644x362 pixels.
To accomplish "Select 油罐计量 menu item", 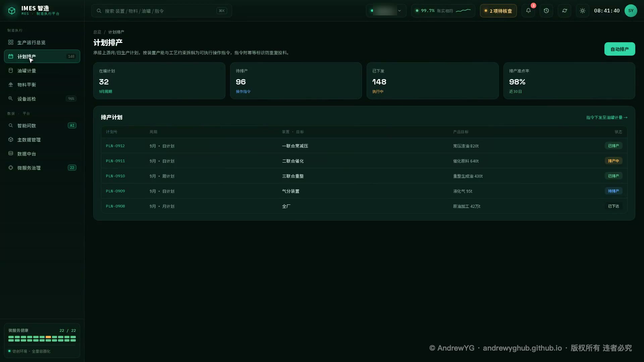I will coord(42,70).
